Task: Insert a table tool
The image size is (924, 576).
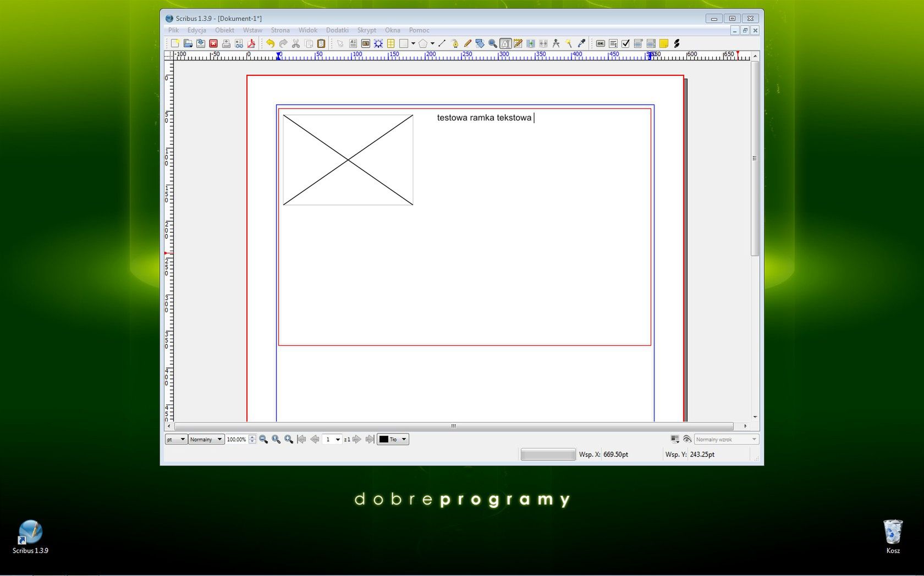Action: point(391,43)
